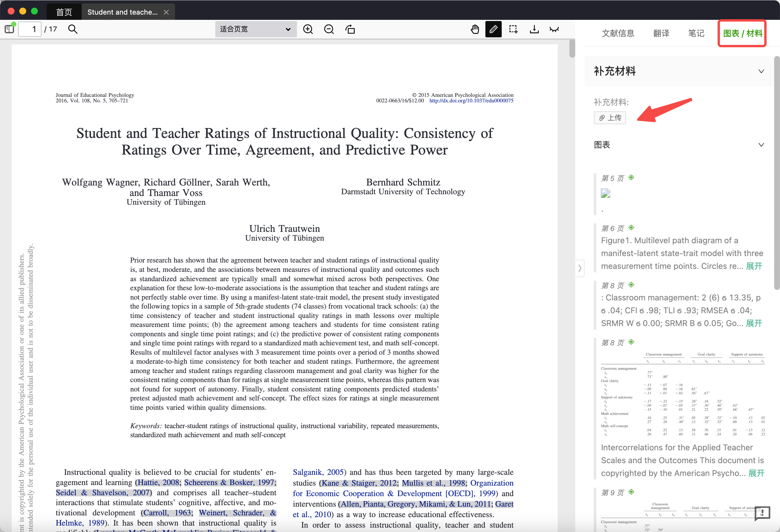The height and width of the screenshot is (532, 780).
Task: Collapse the 补充材料 section chevron
Action: tap(761, 71)
